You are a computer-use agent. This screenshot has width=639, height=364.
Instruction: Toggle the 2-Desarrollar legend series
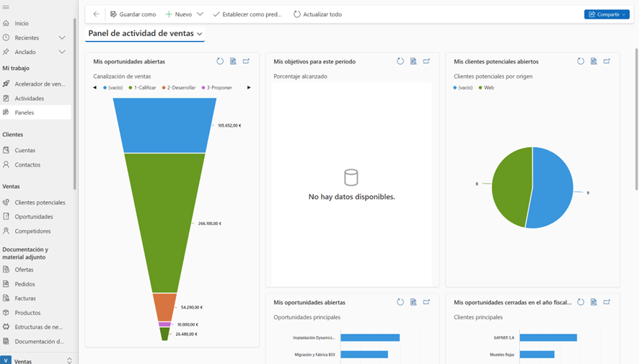pos(178,87)
